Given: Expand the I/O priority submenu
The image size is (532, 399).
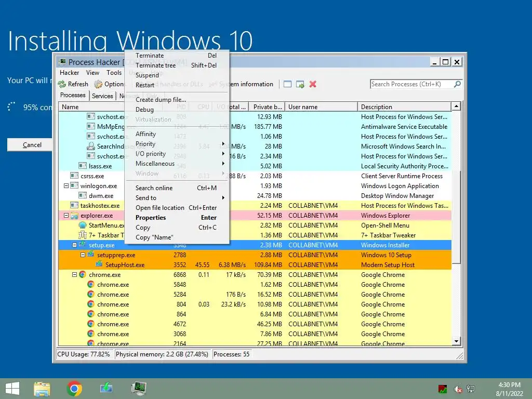Looking at the screenshot, I should (x=177, y=154).
